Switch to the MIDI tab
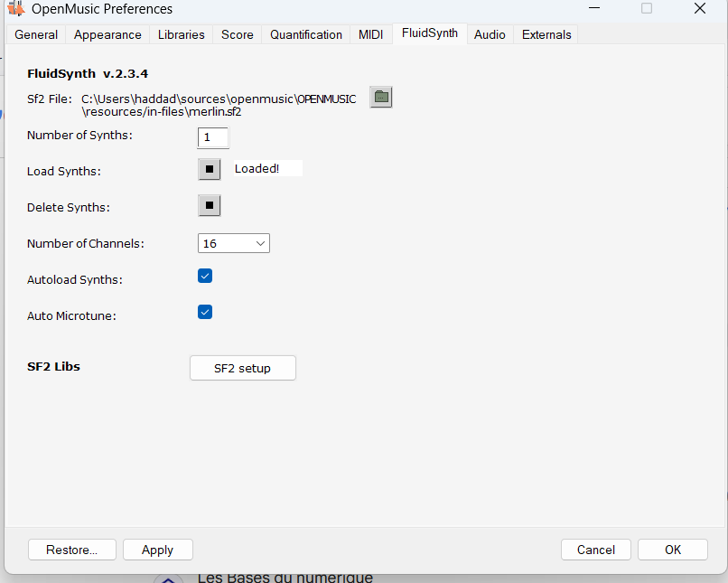Screen dimensions: 728x583 (370, 34)
